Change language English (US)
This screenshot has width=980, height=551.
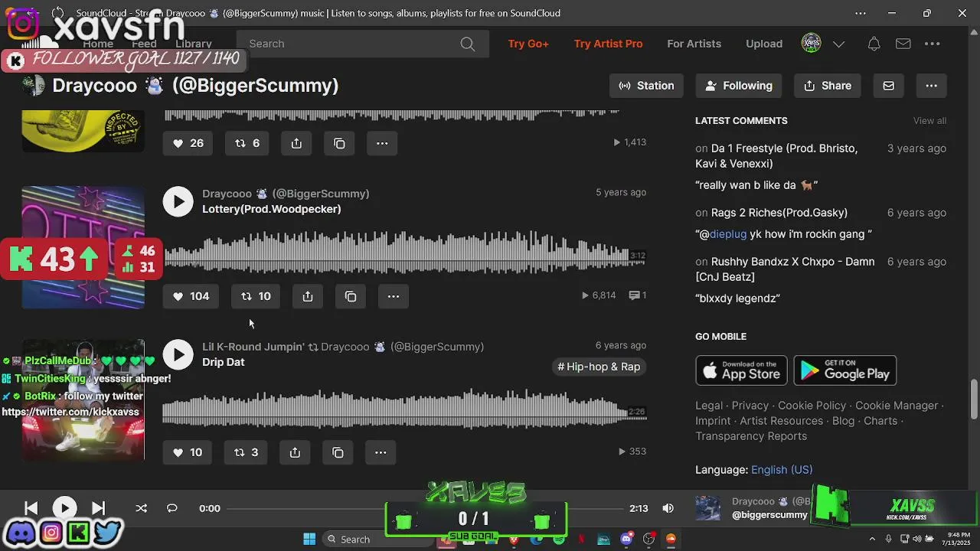(782, 470)
